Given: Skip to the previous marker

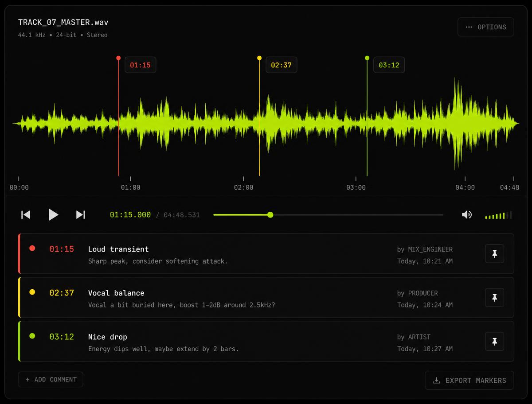Looking at the screenshot, I should point(26,215).
